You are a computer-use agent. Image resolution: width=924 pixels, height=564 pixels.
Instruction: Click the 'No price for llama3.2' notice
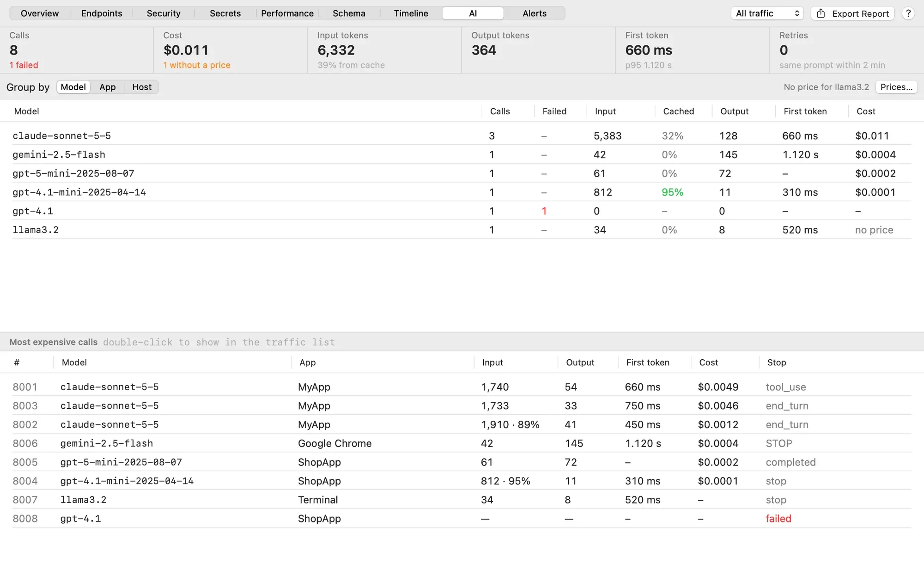click(x=826, y=87)
